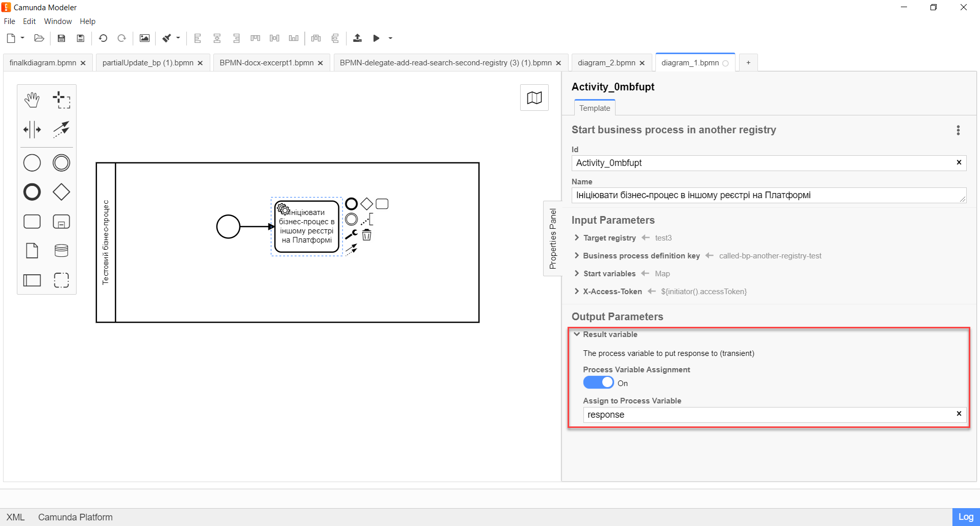The image size is (980, 526).
Task: Click Save As toolbar icon
Action: point(80,38)
